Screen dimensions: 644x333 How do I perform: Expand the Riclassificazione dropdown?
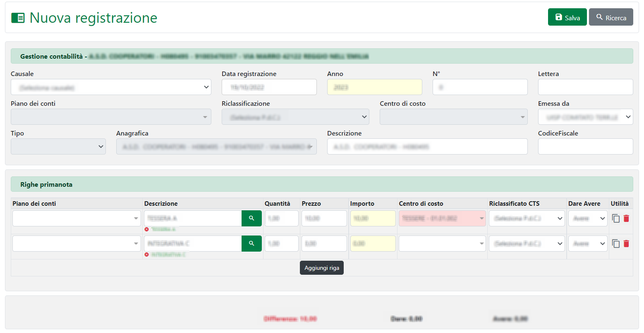click(x=295, y=117)
